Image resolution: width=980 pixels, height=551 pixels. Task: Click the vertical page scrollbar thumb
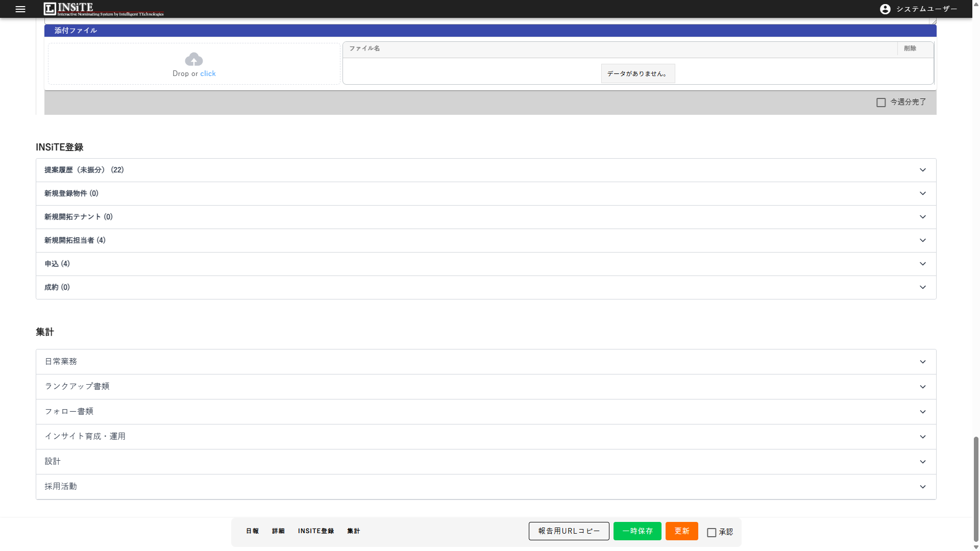[x=976, y=489]
